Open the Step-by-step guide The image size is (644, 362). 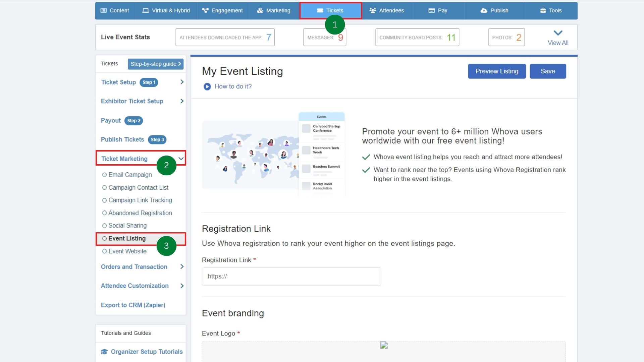tap(155, 64)
